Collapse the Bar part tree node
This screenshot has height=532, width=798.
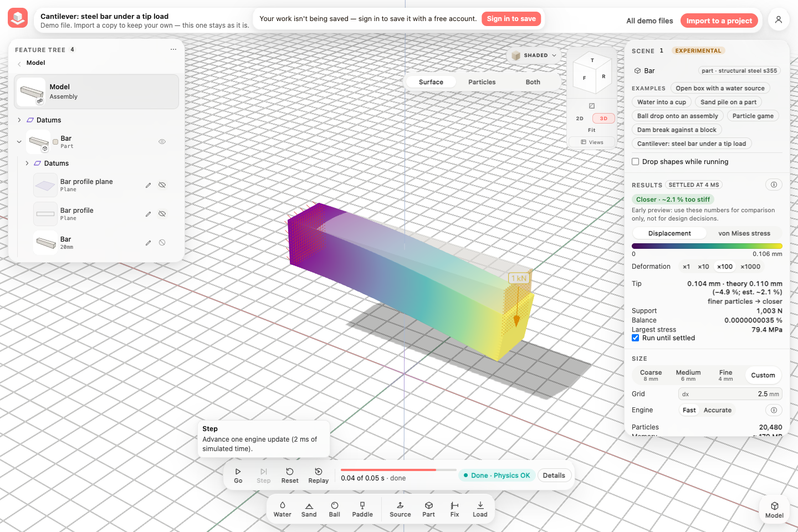(x=19, y=142)
